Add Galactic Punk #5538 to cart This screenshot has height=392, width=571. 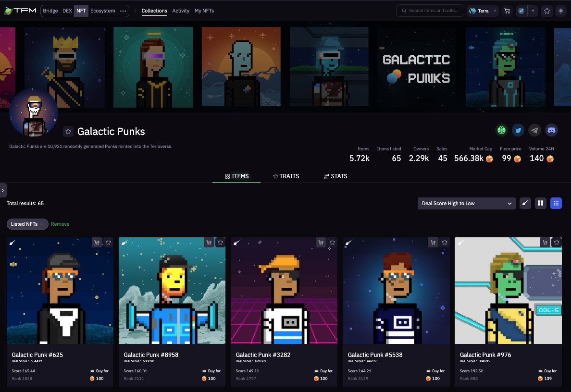(433, 243)
